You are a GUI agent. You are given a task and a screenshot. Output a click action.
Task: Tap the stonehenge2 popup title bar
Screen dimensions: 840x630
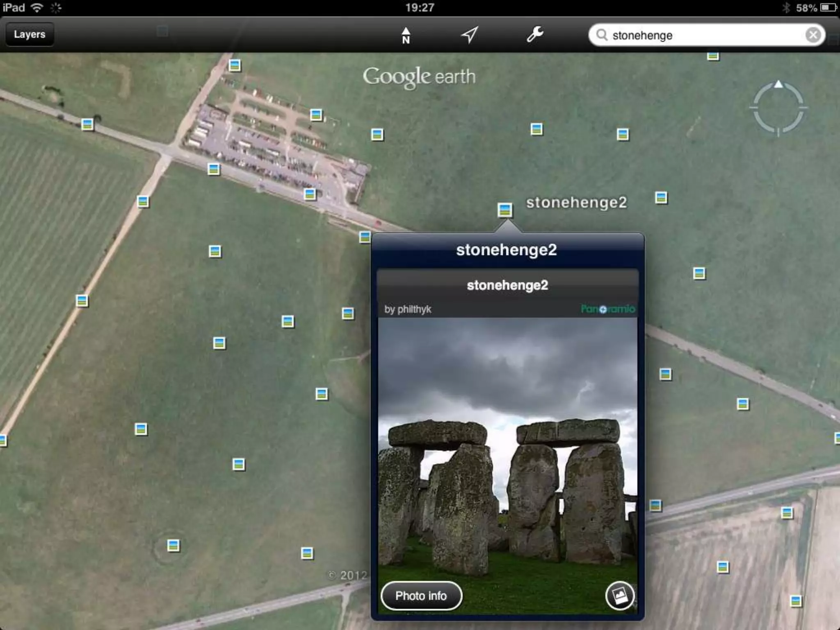[507, 250]
